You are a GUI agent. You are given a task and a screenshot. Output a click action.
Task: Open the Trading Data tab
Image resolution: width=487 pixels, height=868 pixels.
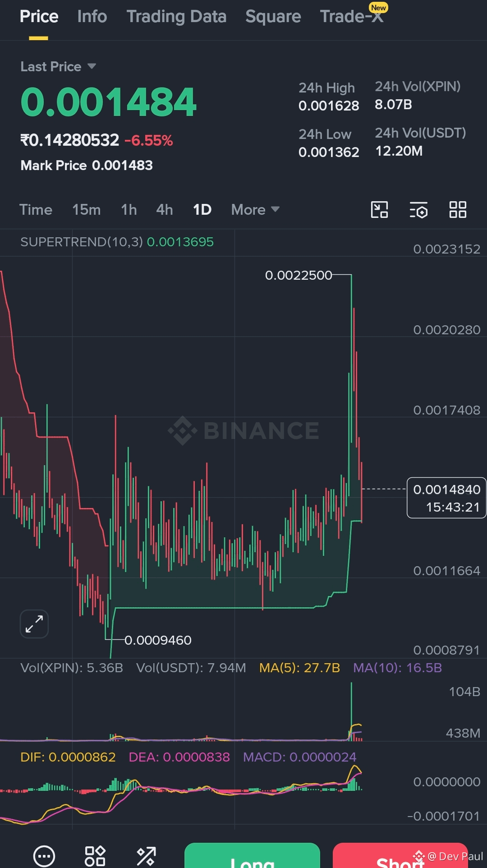click(176, 17)
